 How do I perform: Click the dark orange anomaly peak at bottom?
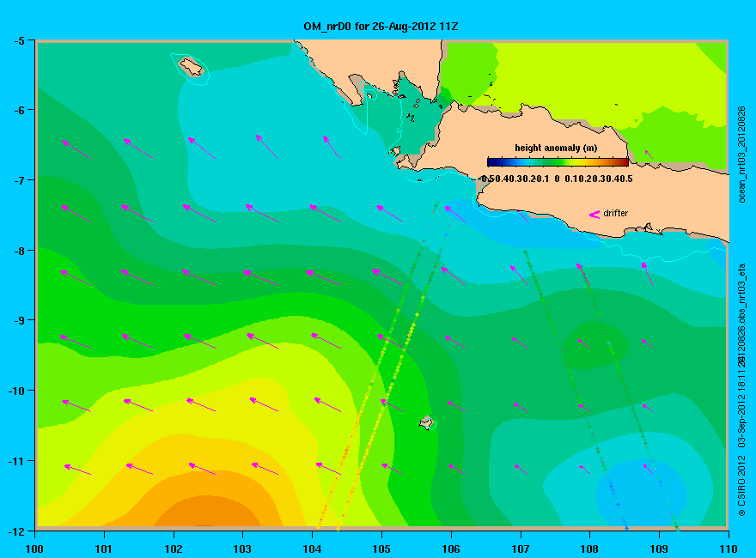click(207, 511)
